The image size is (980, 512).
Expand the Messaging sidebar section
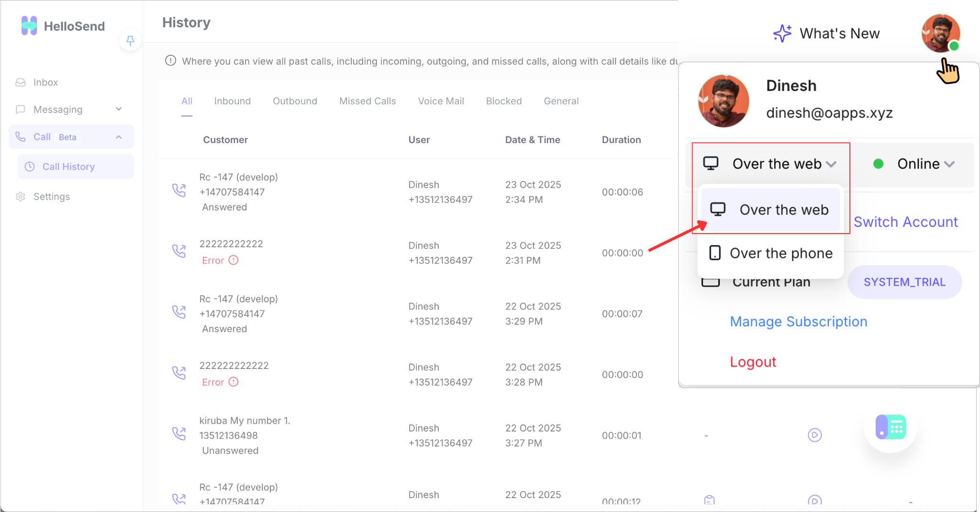(x=70, y=110)
